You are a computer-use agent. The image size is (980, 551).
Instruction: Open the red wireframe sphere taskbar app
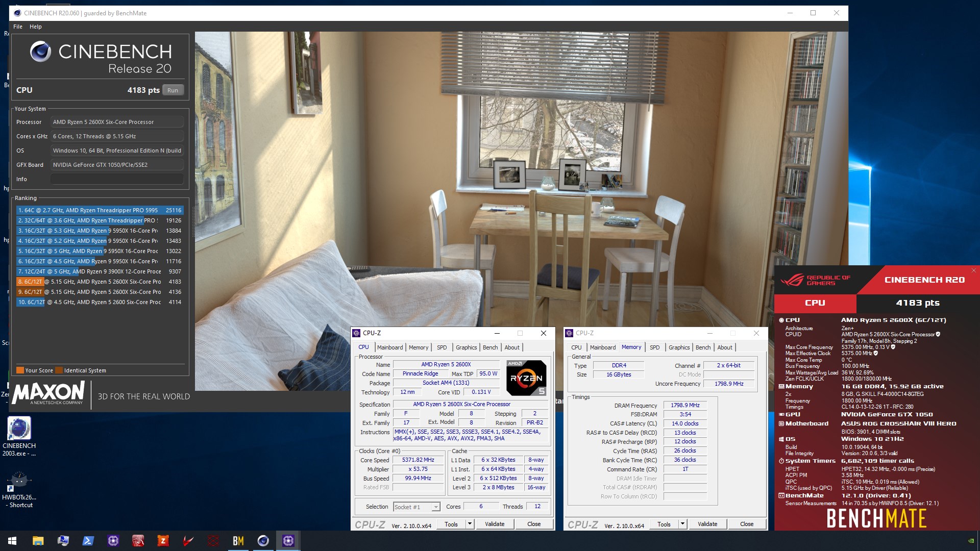pyautogui.click(x=213, y=541)
